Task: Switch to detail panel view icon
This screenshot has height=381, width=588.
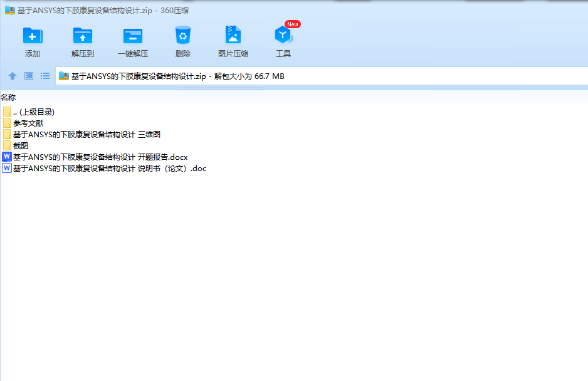Action: [x=29, y=76]
